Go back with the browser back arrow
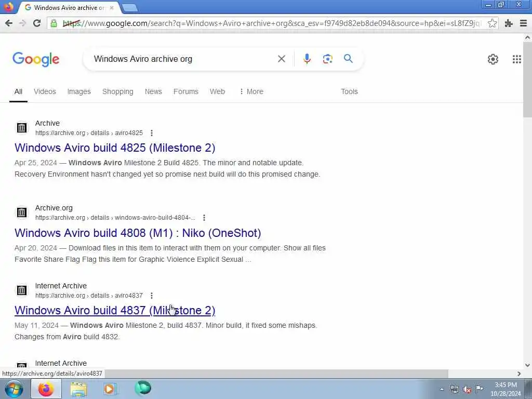The image size is (532, 399). click(x=9, y=23)
